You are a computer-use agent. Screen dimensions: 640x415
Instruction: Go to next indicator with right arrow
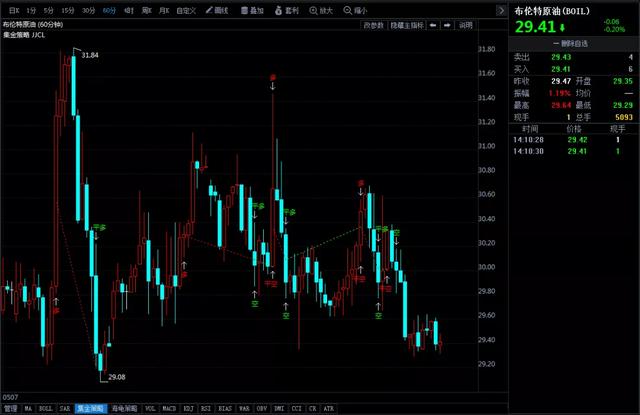(447, 25)
